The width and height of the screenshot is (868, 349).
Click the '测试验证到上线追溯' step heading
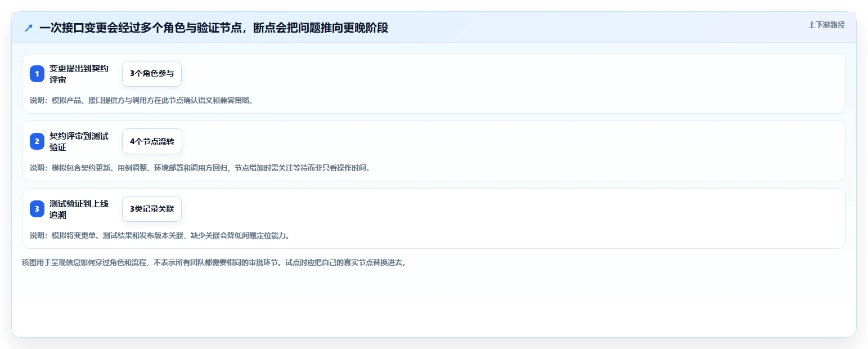(x=79, y=209)
